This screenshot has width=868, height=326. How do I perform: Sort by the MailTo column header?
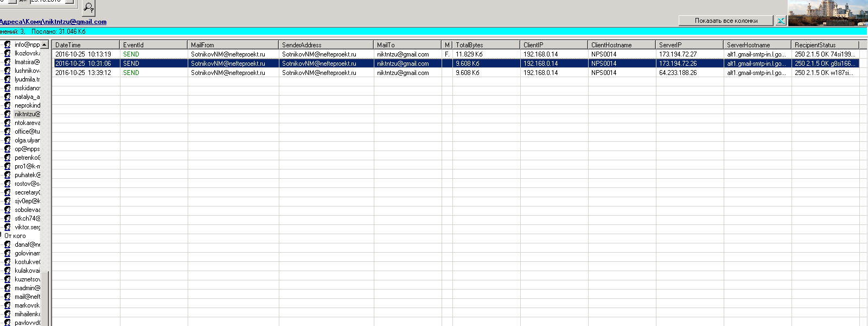click(407, 45)
